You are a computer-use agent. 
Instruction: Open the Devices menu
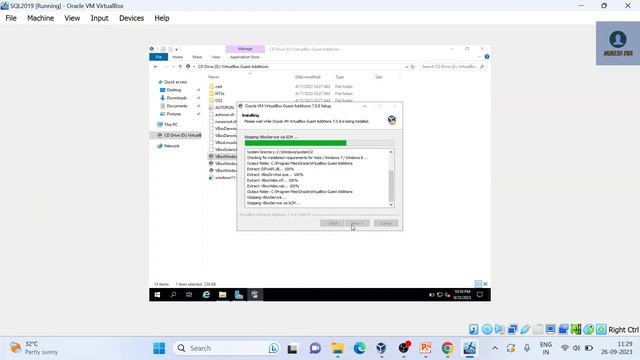131,18
